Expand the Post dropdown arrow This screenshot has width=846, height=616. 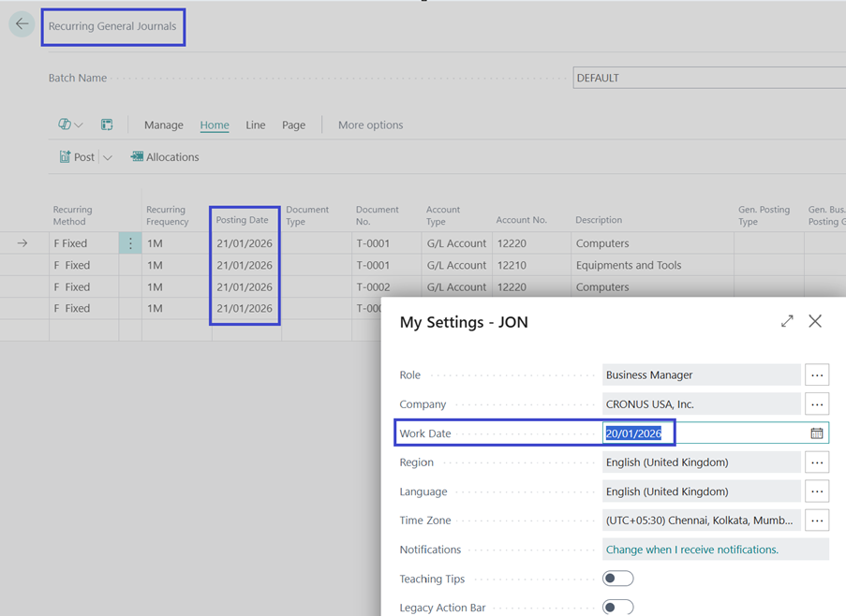[108, 157]
